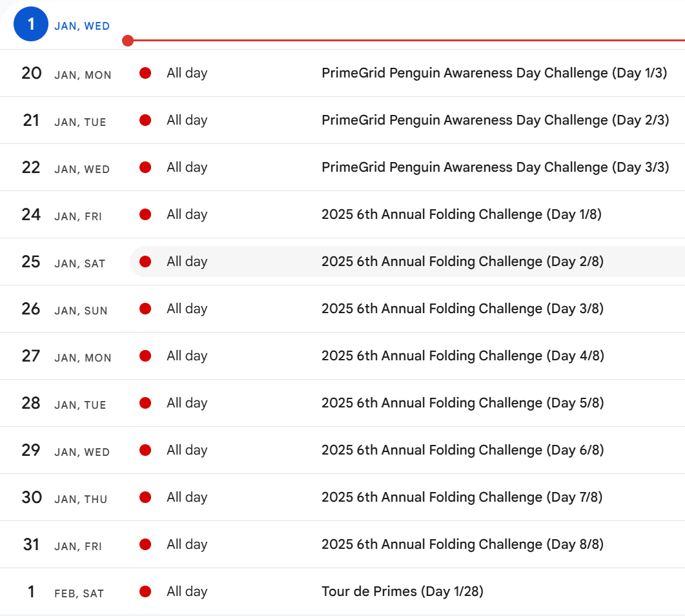685x616 pixels.
Task: Click the All day label for January 26
Action: [x=187, y=309]
